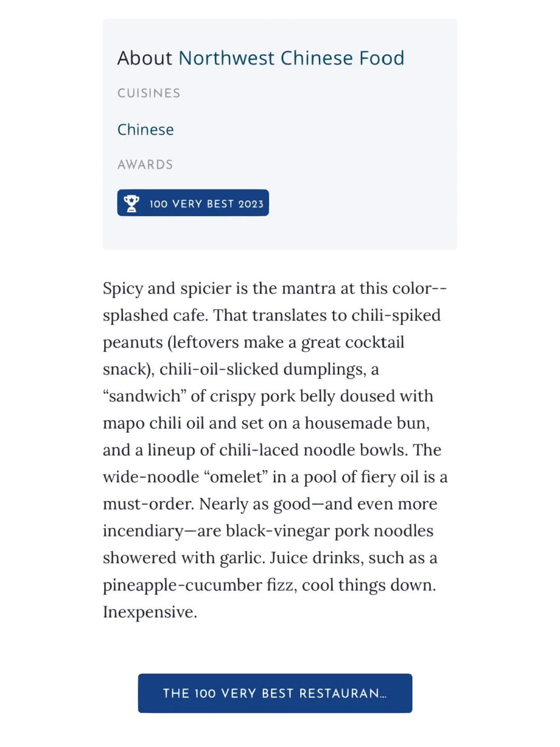Click the word 'must-order' in the review

click(147, 504)
